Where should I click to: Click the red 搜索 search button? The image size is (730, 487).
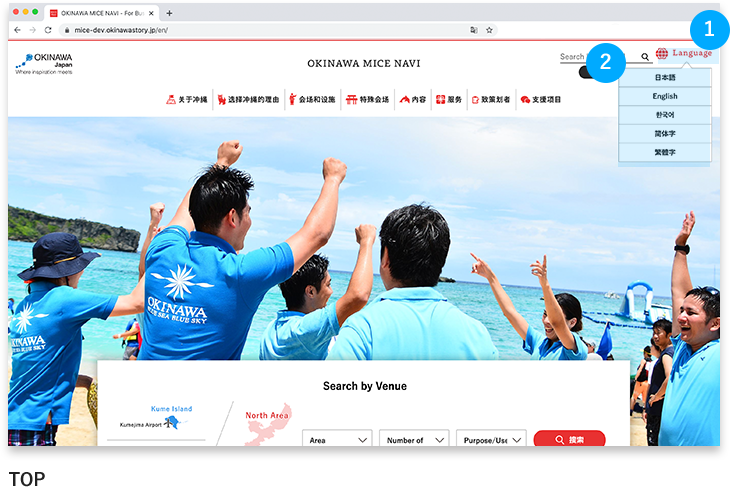[569, 439]
